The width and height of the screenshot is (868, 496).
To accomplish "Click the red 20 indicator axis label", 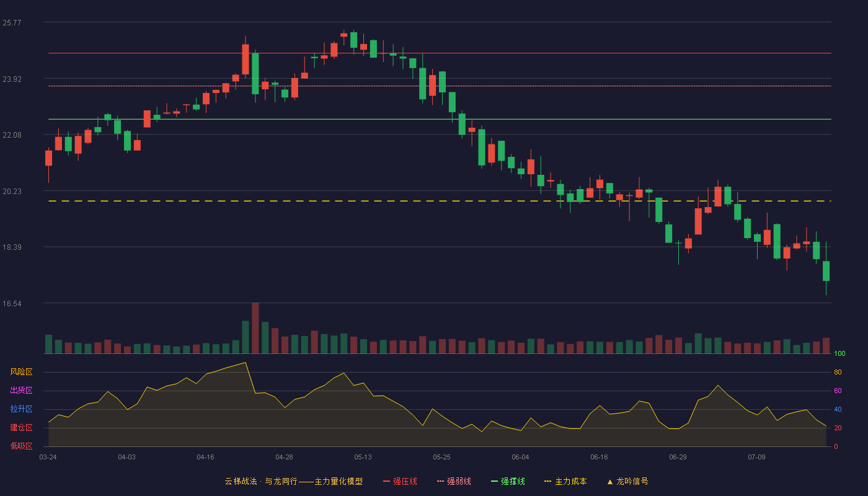I will coord(838,428).
